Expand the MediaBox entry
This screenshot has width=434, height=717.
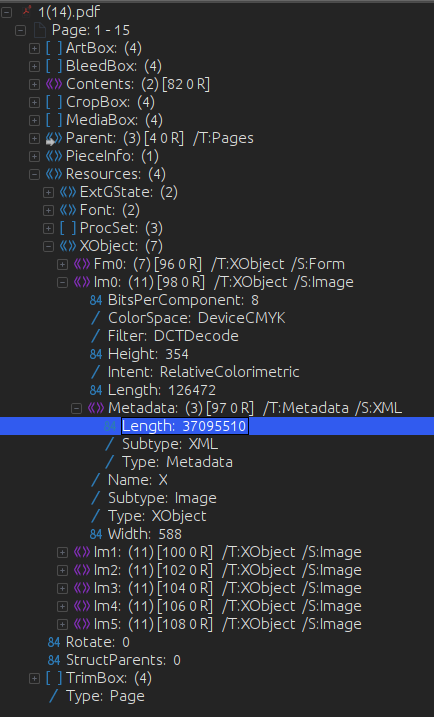click(x=34, y=120)
